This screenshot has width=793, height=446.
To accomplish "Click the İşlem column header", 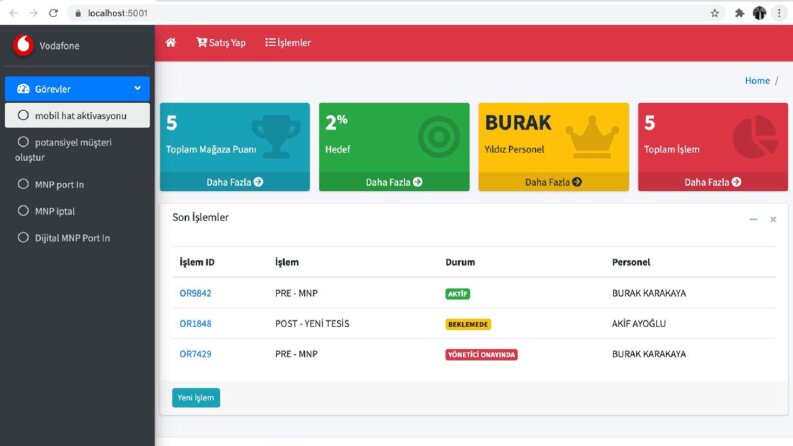I will 287,262.
